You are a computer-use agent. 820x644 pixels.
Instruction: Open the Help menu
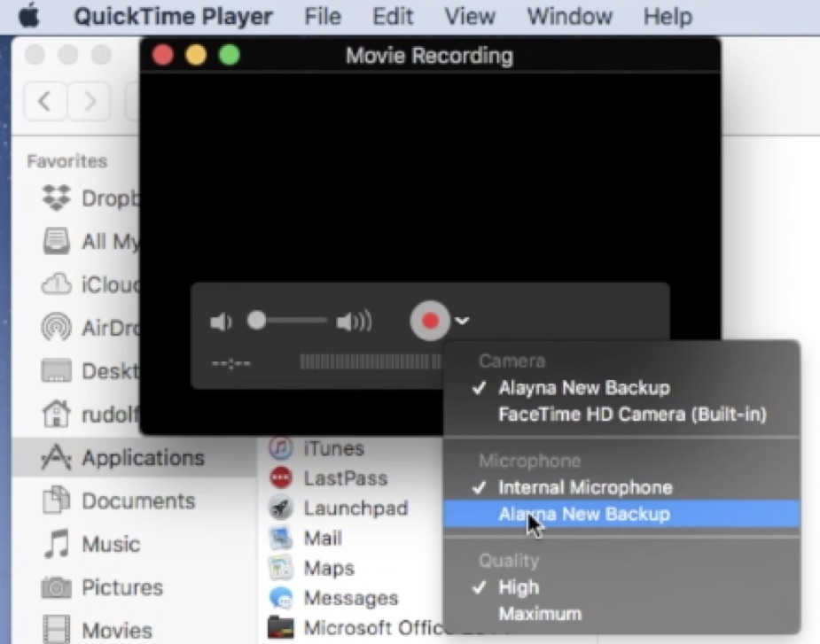668,17
